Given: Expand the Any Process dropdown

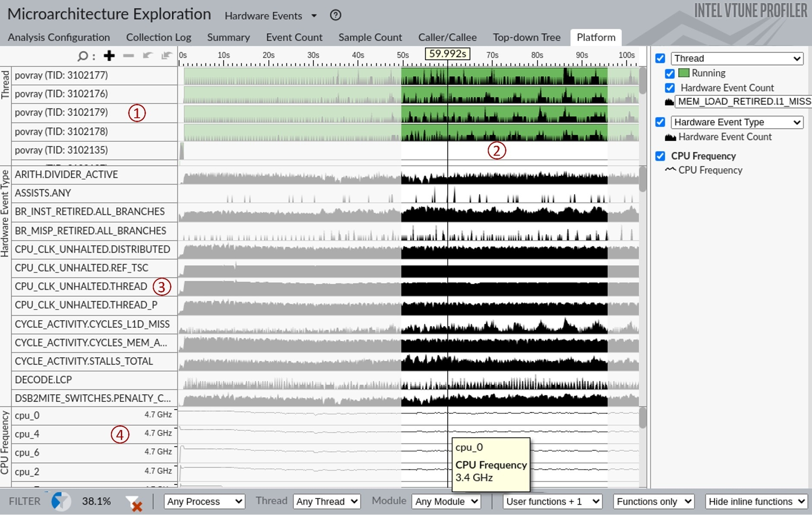Looking at the screenshot, I should [x=205, y=501].
